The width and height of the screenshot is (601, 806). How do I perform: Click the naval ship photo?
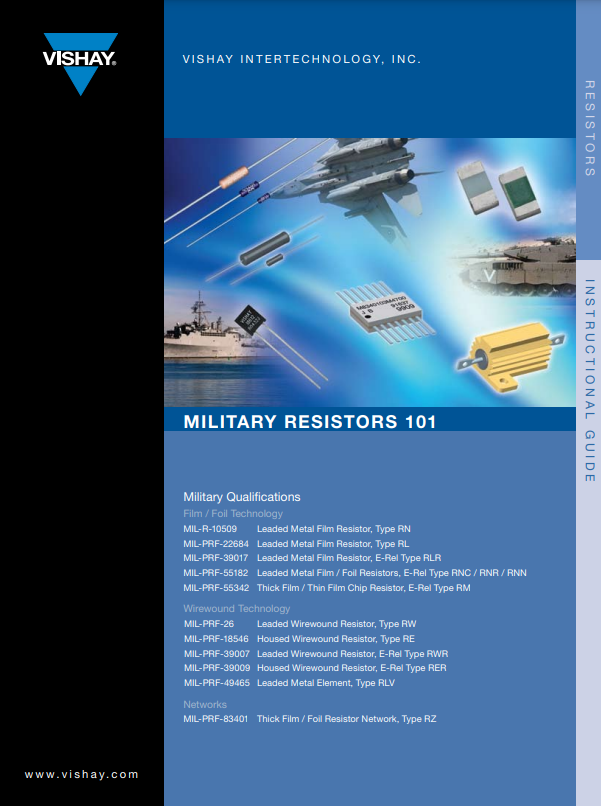[216, 327]
